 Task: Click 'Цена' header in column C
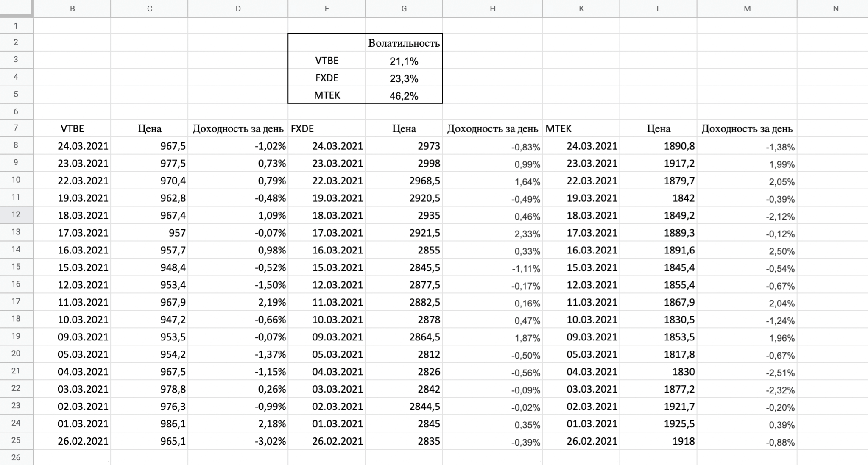tap(149, 128)
